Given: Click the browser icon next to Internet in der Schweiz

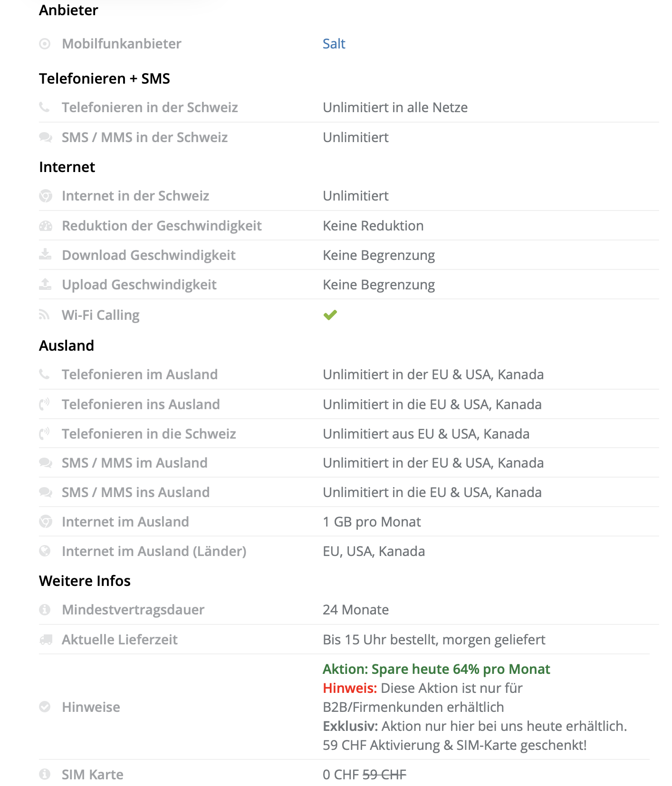Looking at the screenshot, I should 45,196.
